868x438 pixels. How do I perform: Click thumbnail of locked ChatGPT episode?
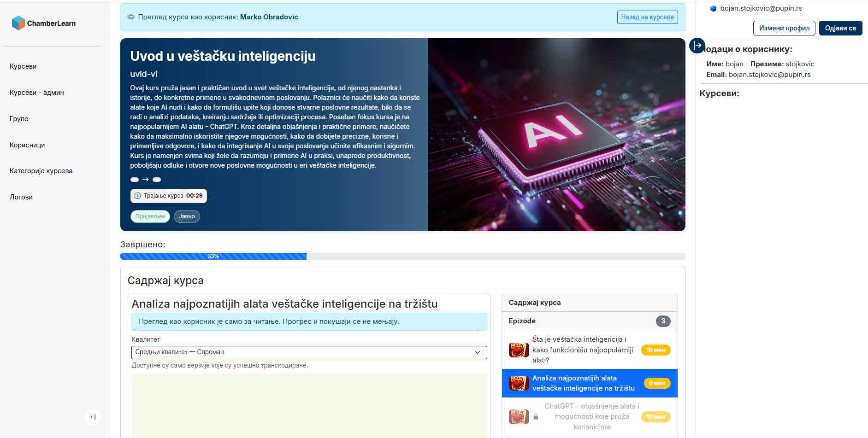519,417
